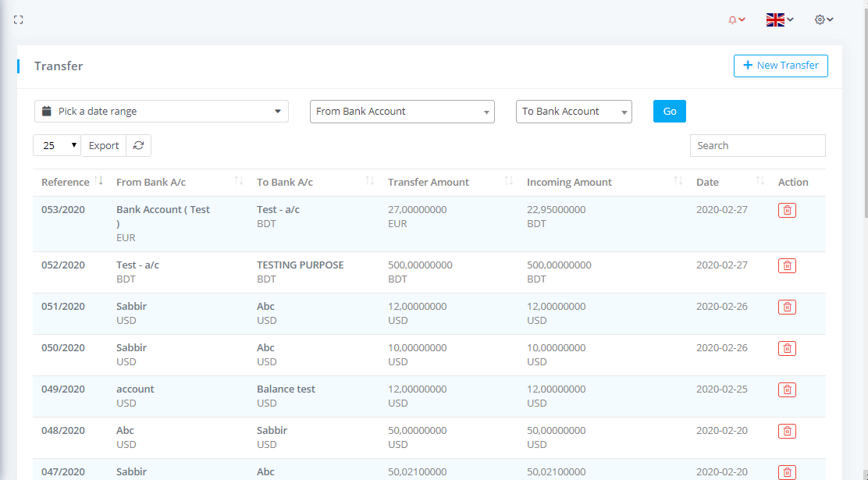Open the notifications bell menu
The width and height of the screenshot is (868, 480).
point(736,20)
